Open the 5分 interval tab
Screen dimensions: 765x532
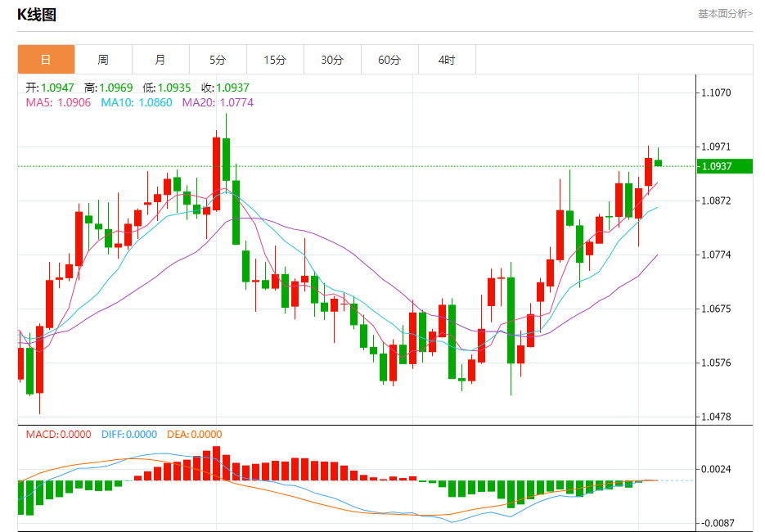point(218,60)
